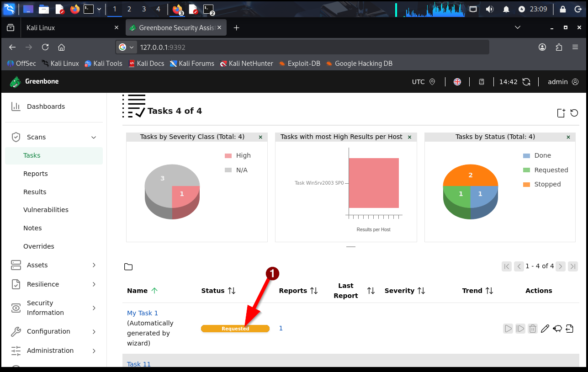This screenshot has height=372, width=588.
Task: Expand the Assets sidebar section
Action: [94, 265]
